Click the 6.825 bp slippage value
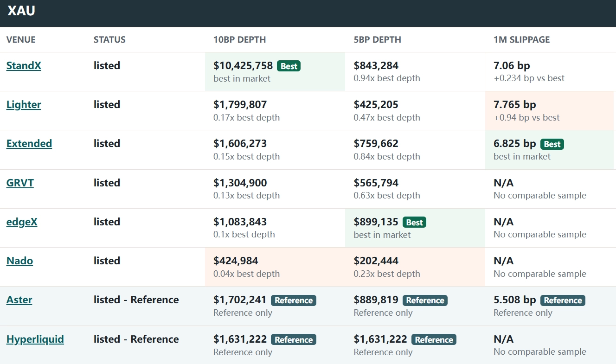The width and height of the screenshot is (616, 364). [x=515, y=144]
